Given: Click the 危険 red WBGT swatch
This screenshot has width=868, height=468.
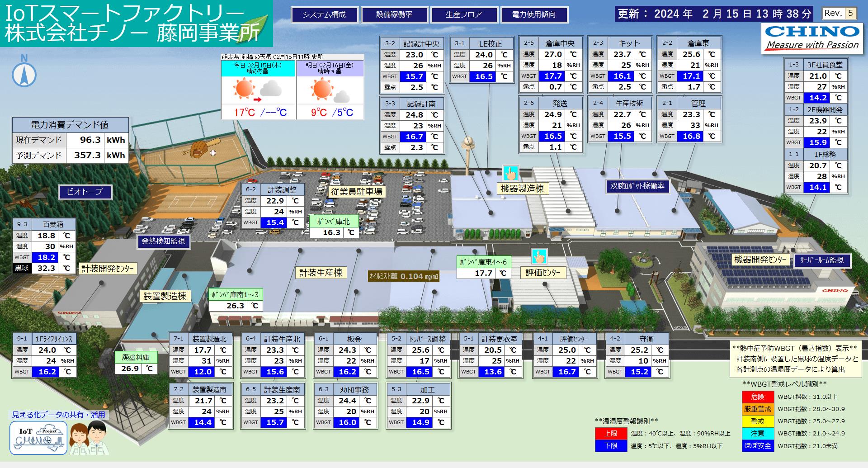Looking at the screenshot, I should [758, 397].
